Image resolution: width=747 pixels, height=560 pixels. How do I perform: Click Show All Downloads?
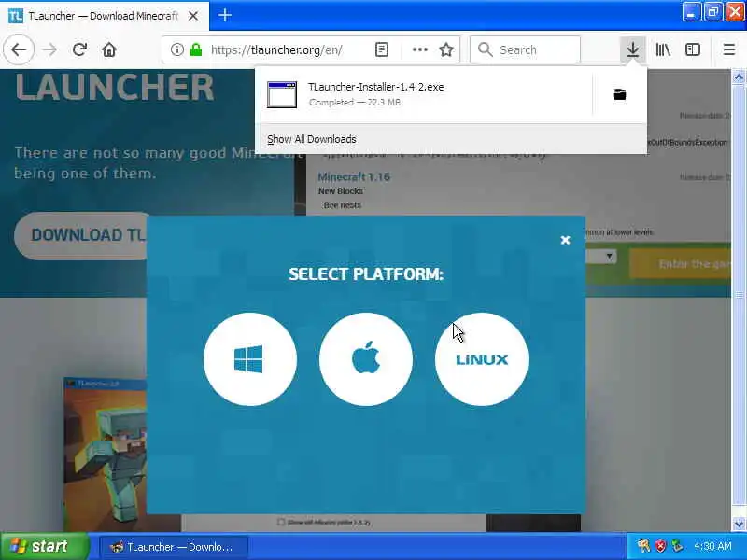click(312, 139)
